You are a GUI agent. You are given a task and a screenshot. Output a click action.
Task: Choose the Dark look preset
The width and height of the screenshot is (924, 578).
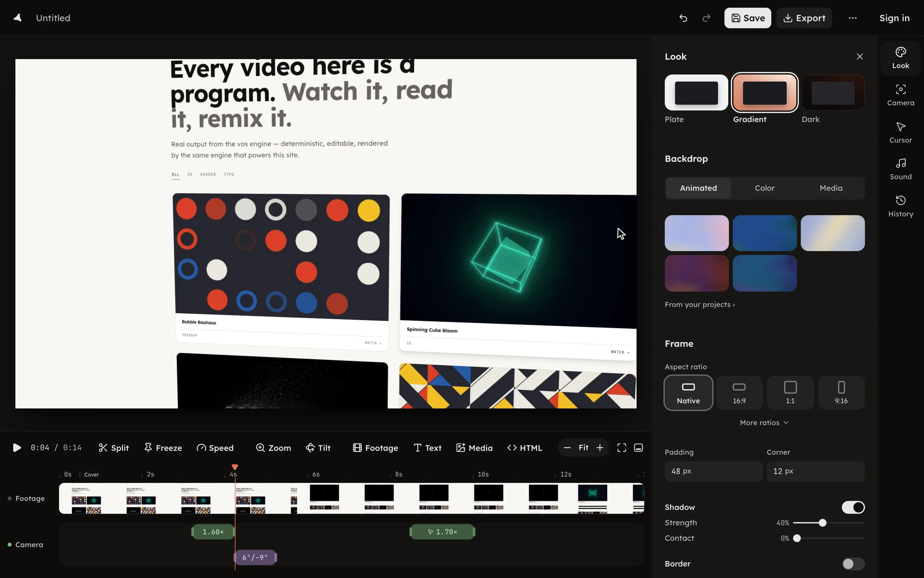833,92
